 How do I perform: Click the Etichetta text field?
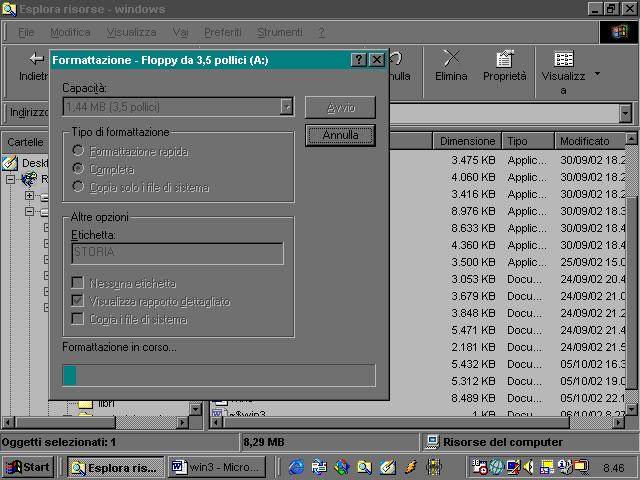pyautogui.click(x=178, y=253)
